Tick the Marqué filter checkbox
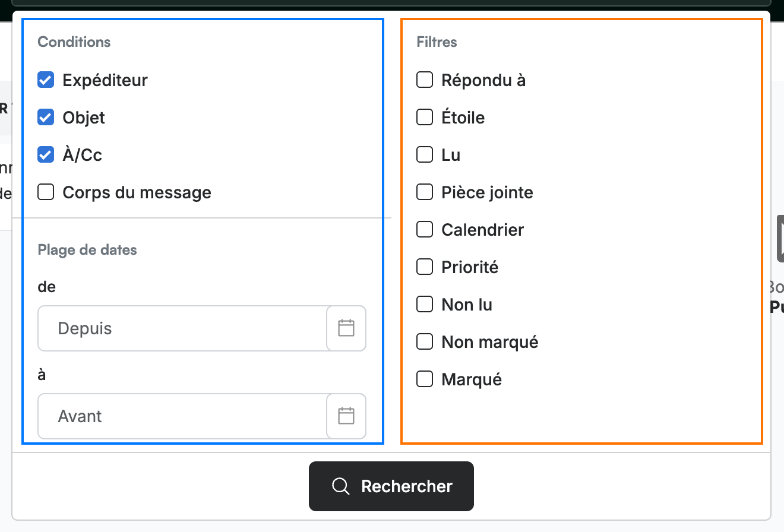Screen dimensions: 784x532 [x=425, y=379]
